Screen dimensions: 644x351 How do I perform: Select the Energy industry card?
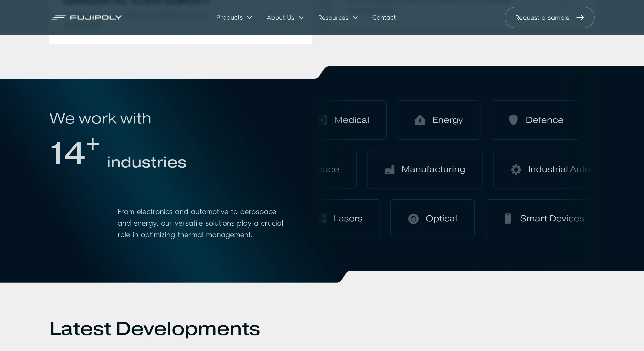(x=438, y=120)
